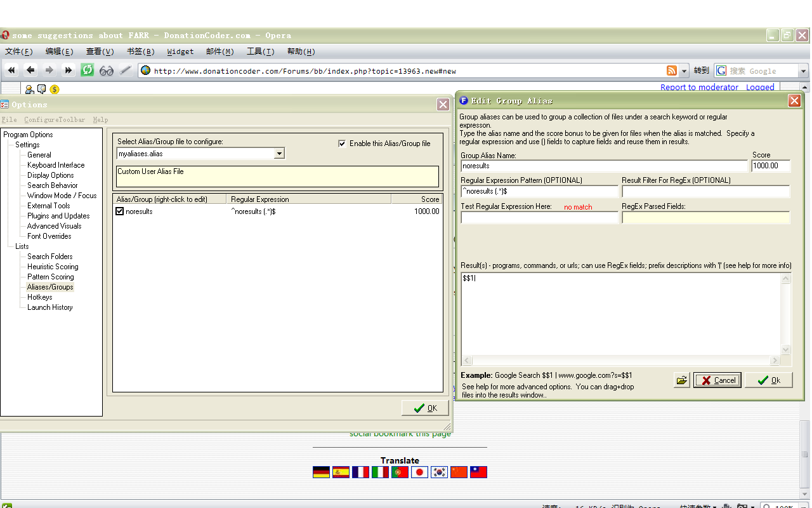Click the Report to moderator link
Image resolution: width=812 pixels, height=508 pixels.
tap(699, 88)
